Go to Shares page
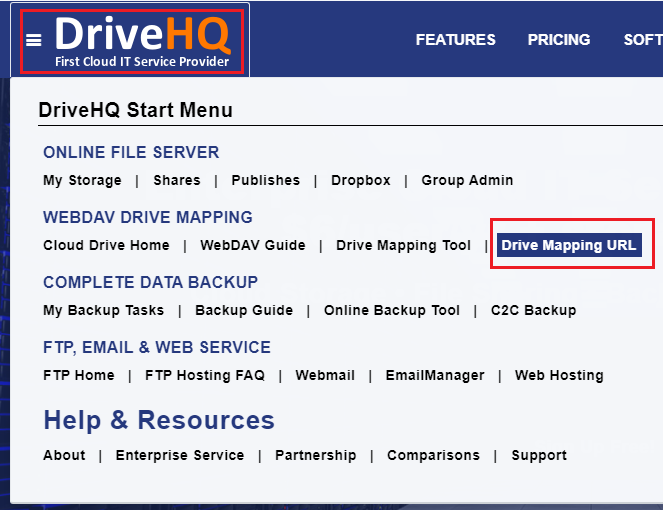This screenshot has height=510, width=663. point(177,180)
